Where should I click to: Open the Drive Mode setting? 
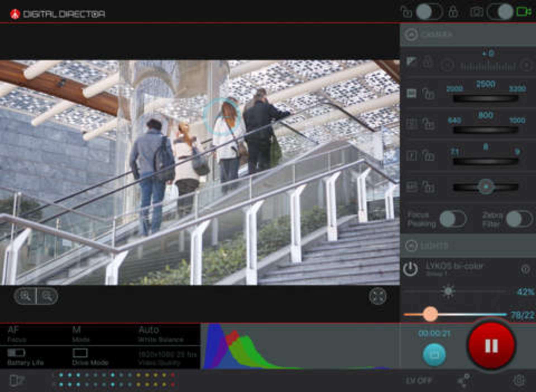90,357
